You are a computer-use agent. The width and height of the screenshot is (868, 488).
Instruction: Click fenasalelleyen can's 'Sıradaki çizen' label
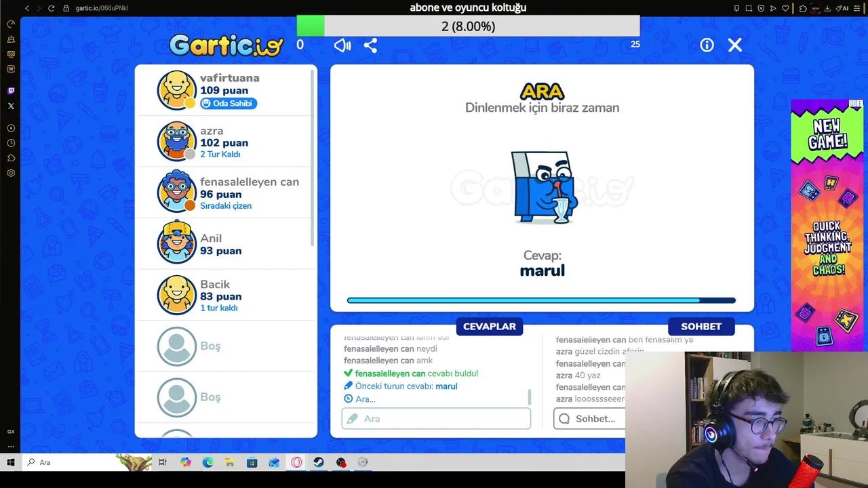[x=226, y=206]
